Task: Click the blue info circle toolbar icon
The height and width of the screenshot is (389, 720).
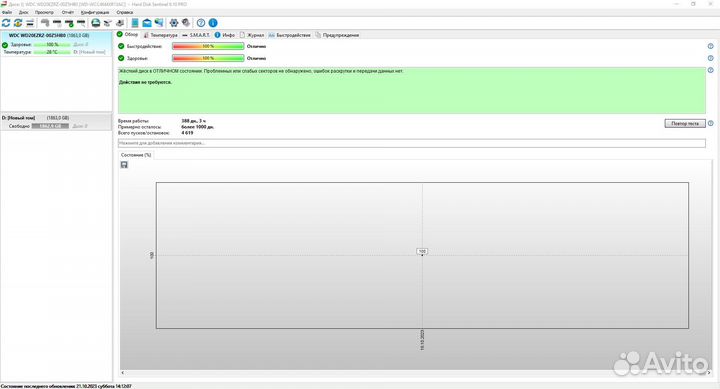Action: [x=213, y=23]
